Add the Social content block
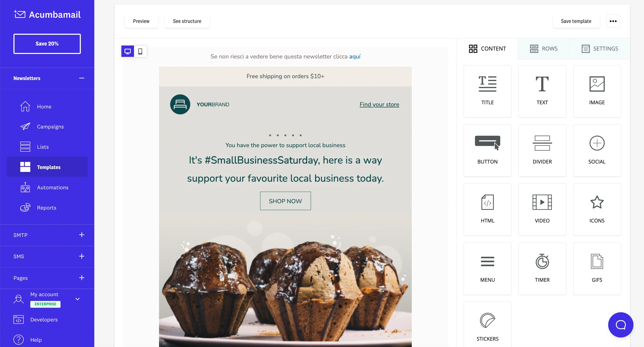The image size is (644, 347). point(597,150)
